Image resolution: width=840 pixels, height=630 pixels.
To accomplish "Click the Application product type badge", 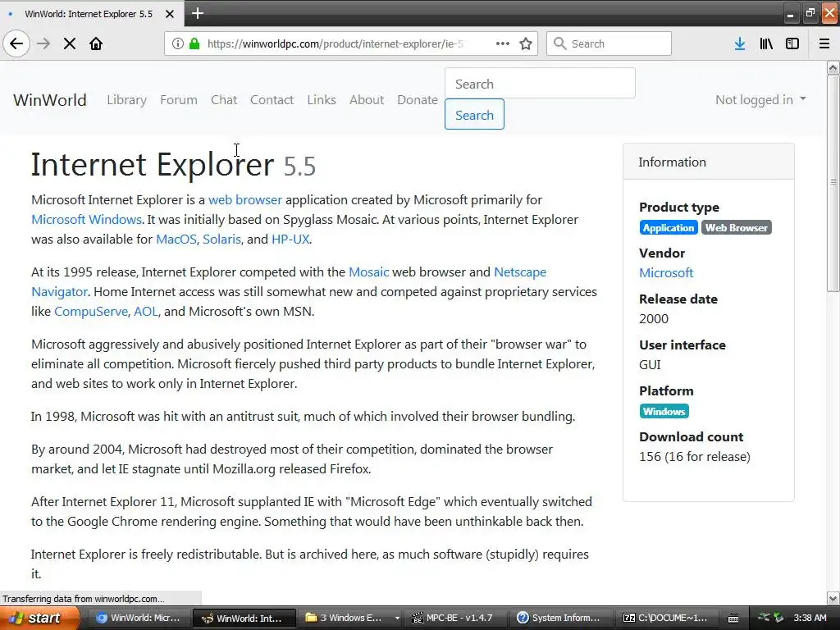I will (668, 228).
